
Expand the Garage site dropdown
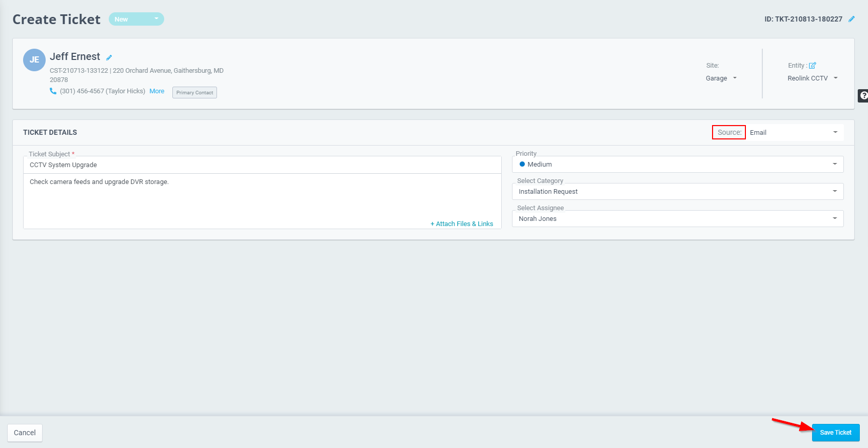pos(721,78)
